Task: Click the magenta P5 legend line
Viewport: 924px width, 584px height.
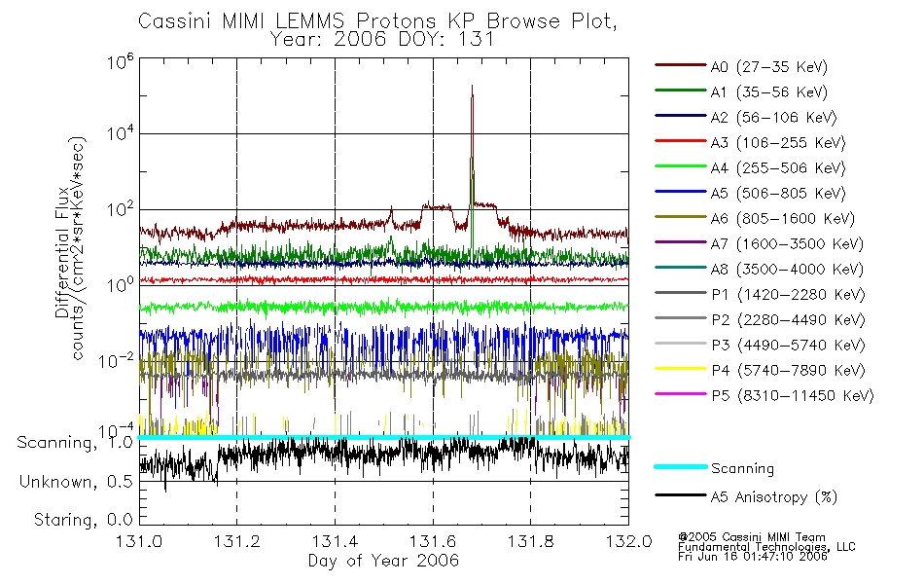Action: 680,393
